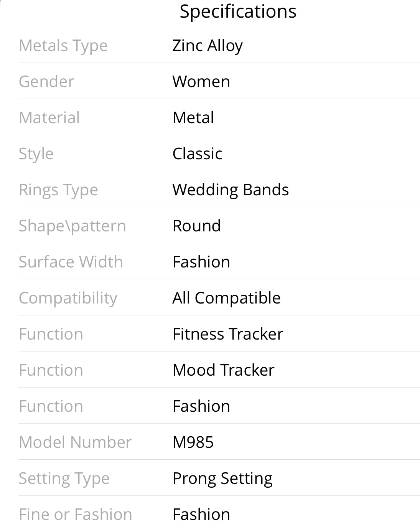The height and width of the screenshot is (523, 420).
Task: Tap the Surface Width label
Action: click(x=71, y=262)
